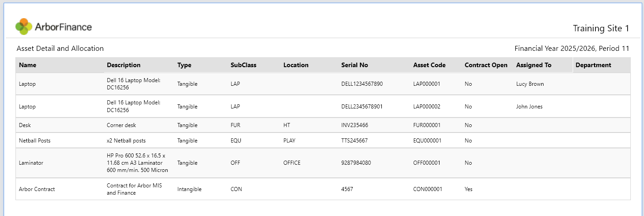The image size is (644, 216).
Task: Click the Serial No column header
Action: 354,65
